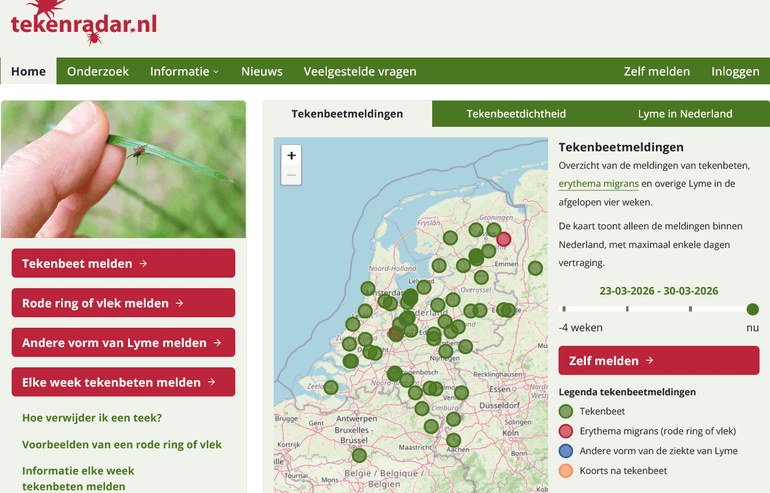Viewport: 770px width, 493px height.
Task: Click Rode ring of vlek melden button
Action: click(x=123, y=303)
